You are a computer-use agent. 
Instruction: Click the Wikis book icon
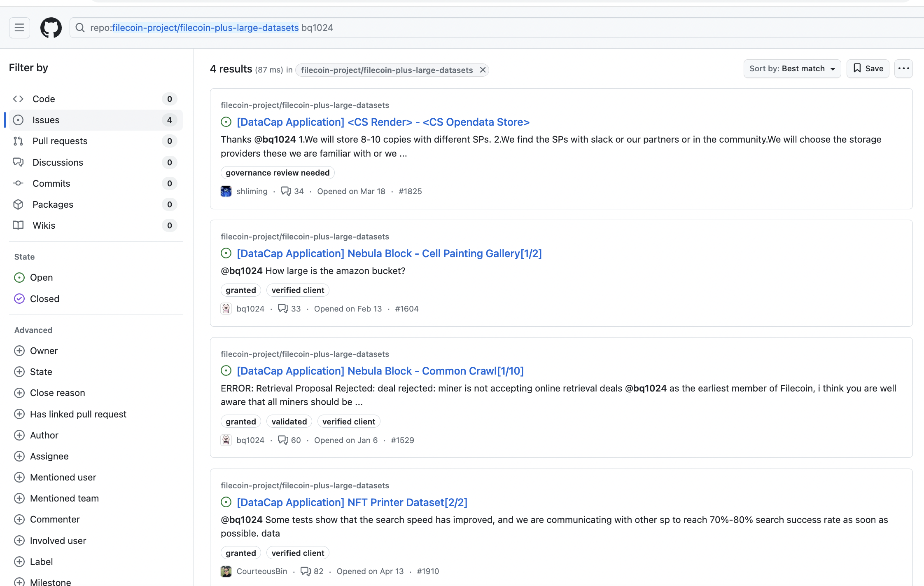18,225
